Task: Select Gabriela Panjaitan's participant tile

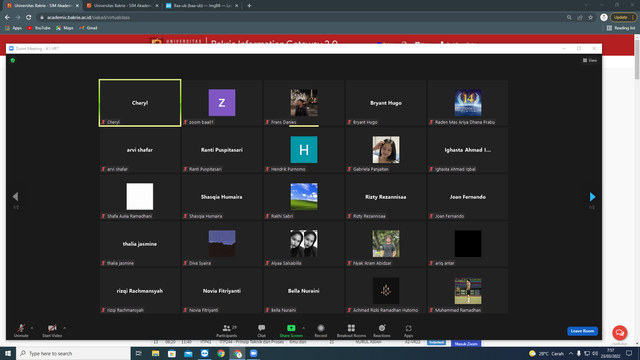Action: 386,150
